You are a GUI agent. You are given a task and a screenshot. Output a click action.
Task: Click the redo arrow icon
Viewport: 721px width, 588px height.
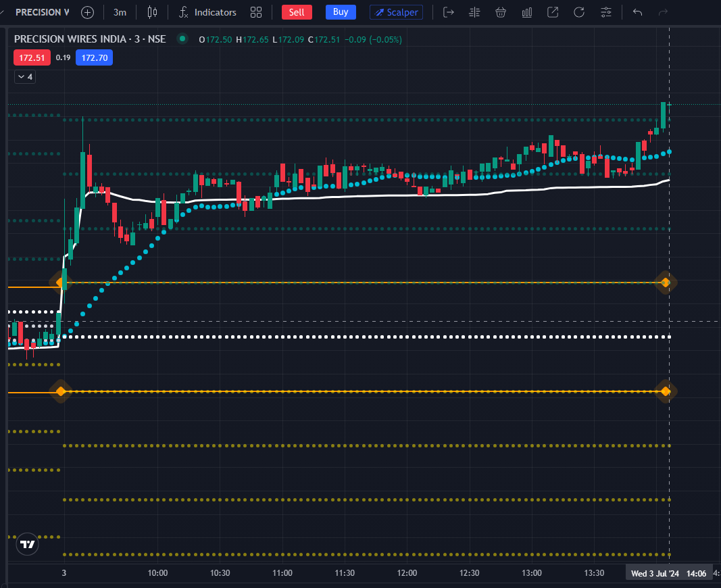(663, 12)
